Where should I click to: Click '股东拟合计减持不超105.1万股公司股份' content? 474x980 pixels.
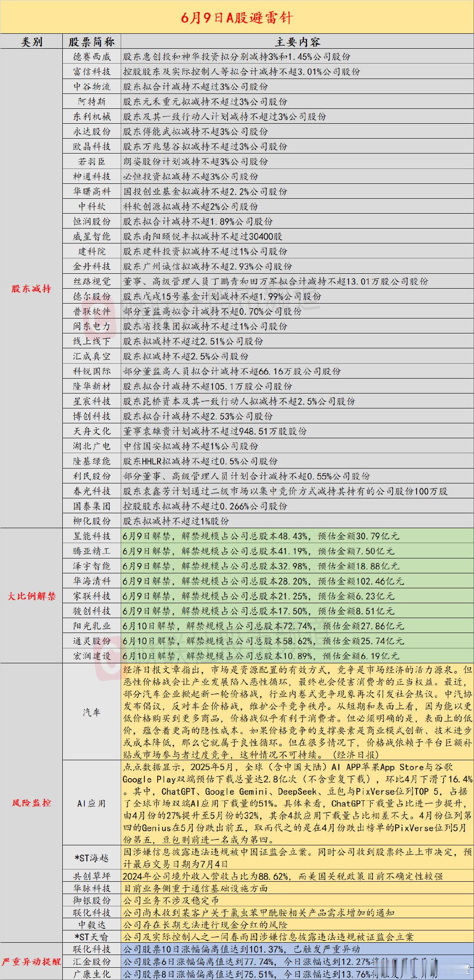[x=208, y=386]
